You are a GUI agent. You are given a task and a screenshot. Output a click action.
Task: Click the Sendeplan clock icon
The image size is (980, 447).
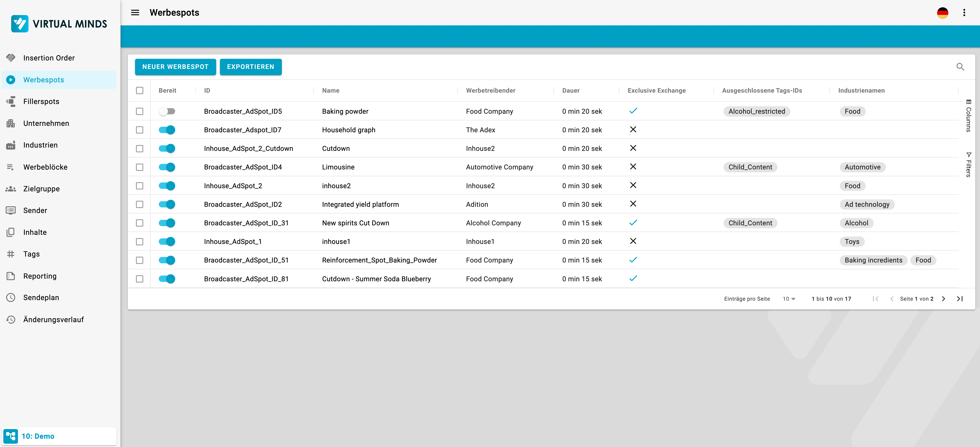[11, 298]
